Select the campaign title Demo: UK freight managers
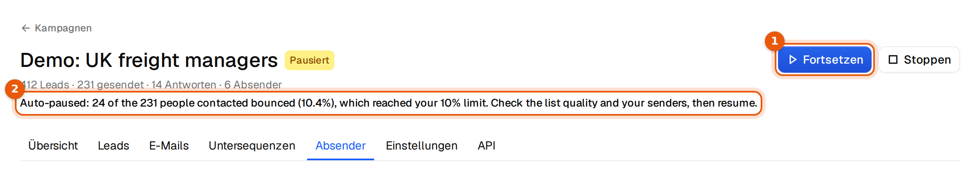Image resolution: width=980 pixels, height=171 pixels. coord(149,60)
